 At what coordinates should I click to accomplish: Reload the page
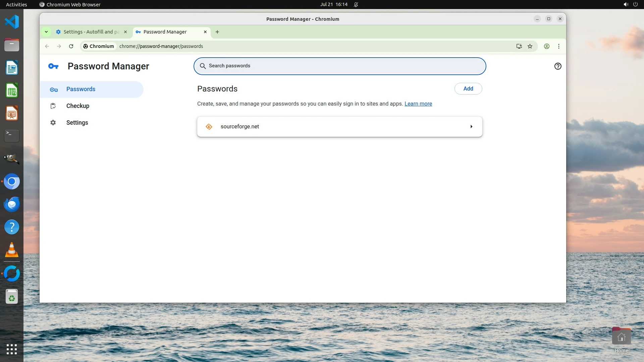point(71,46)
